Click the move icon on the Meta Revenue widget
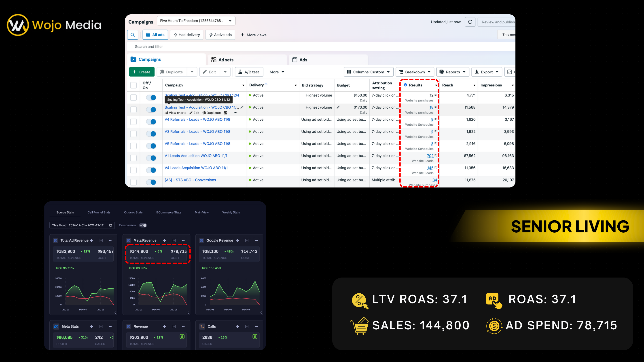 pyautogui.click(x=165, y=240)
